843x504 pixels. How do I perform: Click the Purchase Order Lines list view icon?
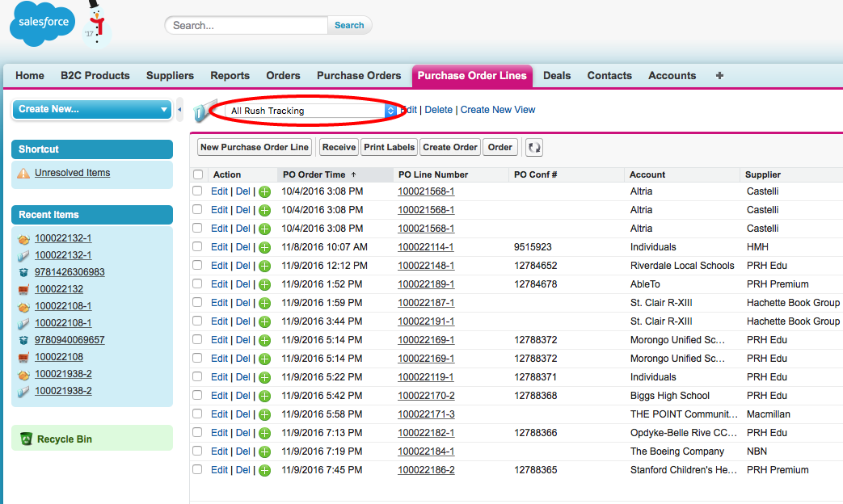pyautogui.click(x=204, y=111)
